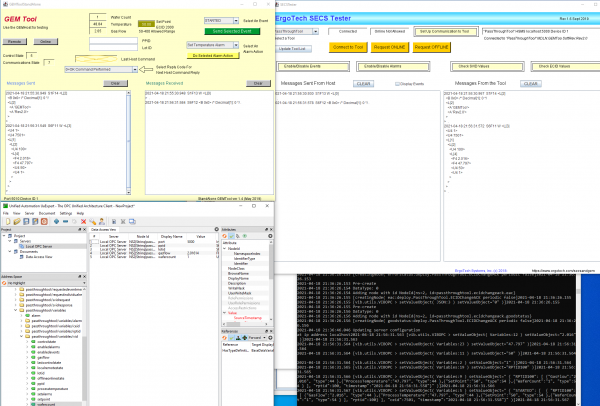Open the STARTED event dropdown in GEM Tool
Image resolution: width=600 pixels, height=406 pixels.
point(236,21)
